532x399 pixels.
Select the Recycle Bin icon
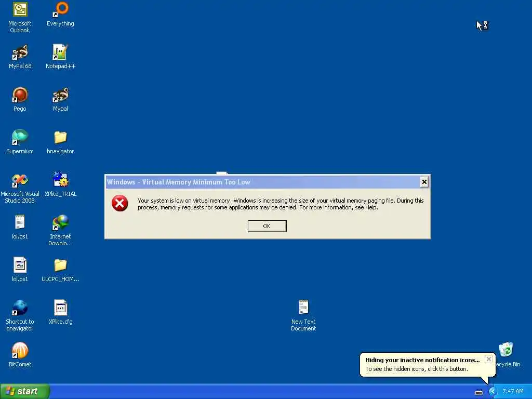[506, 350]
